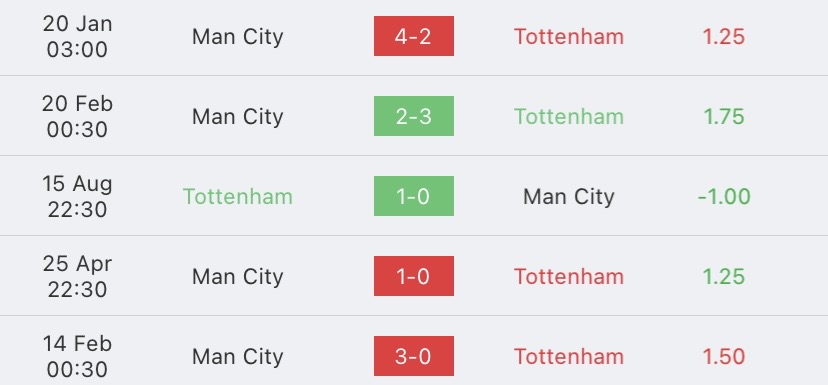This screenshot has width=828, height=385.
Task: Click the 4-2 score badge
Action: coord(413,36)
